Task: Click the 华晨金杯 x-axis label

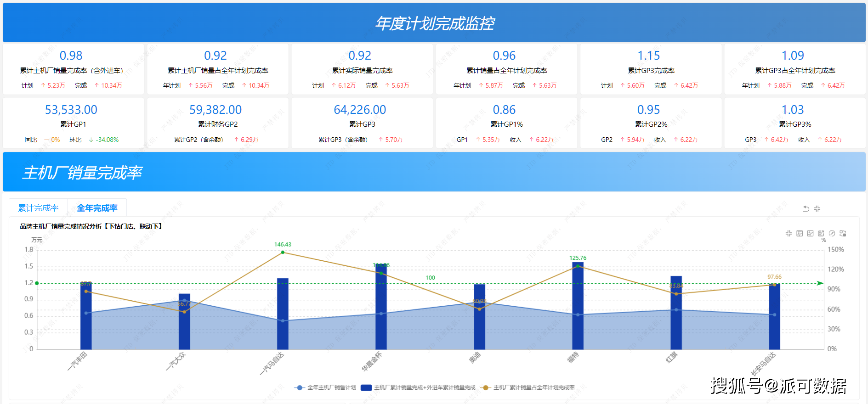Action: click(x=371, y=361)
